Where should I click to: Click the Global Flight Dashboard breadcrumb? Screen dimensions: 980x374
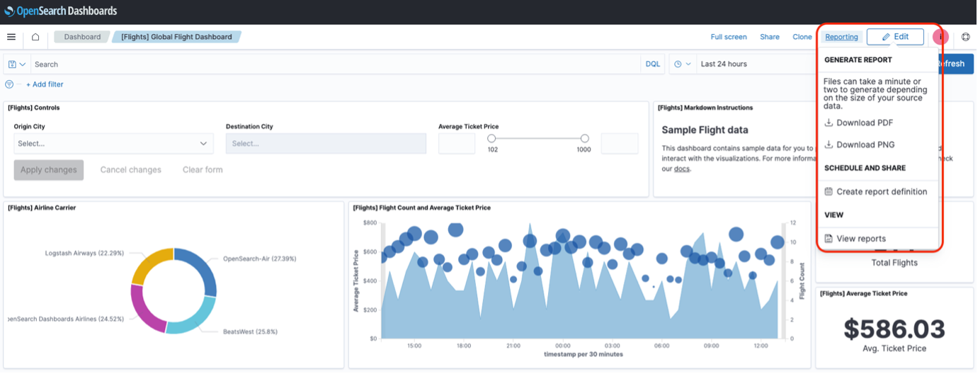[x=176, y=37]
